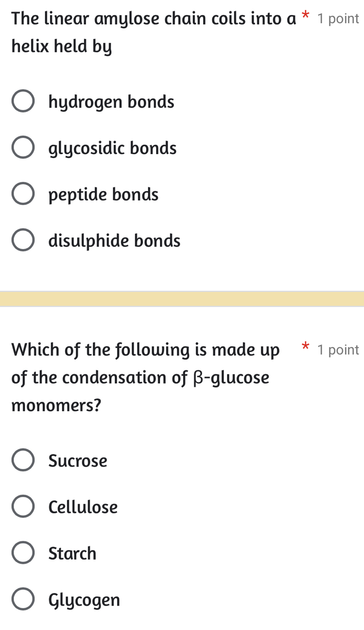Screen dimensions: 364x630
Task: Click the Glycogen answer text
Action: [84, 599]
